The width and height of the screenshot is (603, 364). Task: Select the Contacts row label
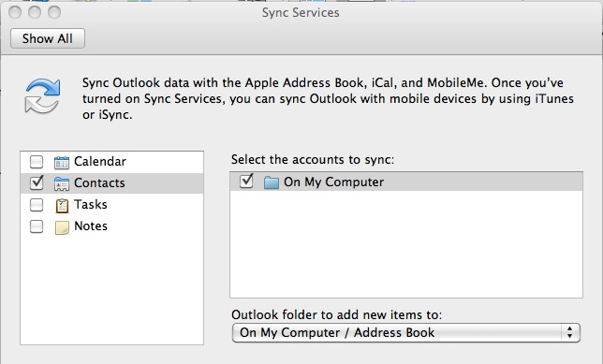pos(99,183)
